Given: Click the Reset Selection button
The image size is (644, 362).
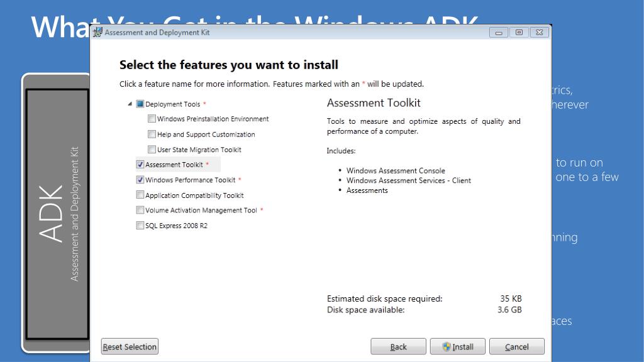Looking at the screenshot, I should pos(130,346).
